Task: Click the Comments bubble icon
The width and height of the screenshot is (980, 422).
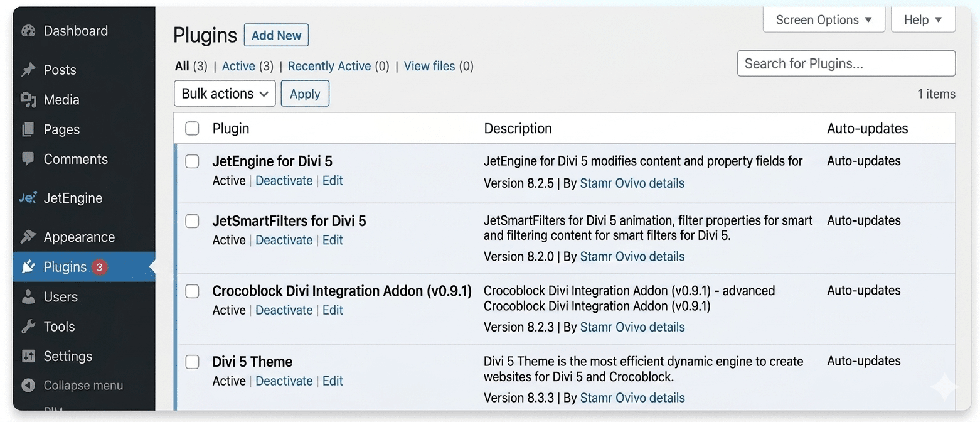Action: click(28, 159)
